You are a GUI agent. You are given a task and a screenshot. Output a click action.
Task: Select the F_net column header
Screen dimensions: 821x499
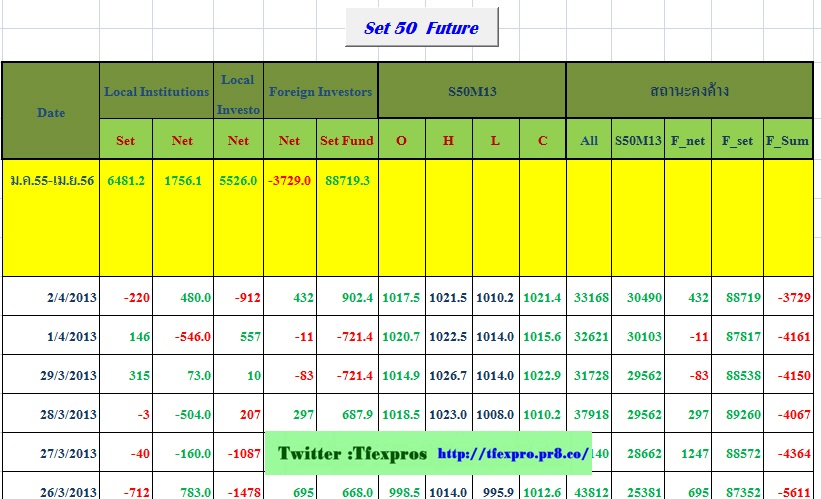point(688,140)
